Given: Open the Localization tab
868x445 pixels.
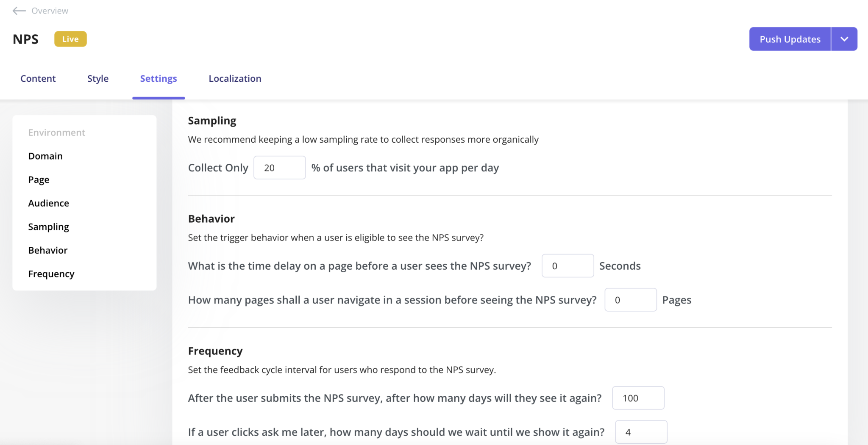Looking at the screenshot, I should [234, 78].
